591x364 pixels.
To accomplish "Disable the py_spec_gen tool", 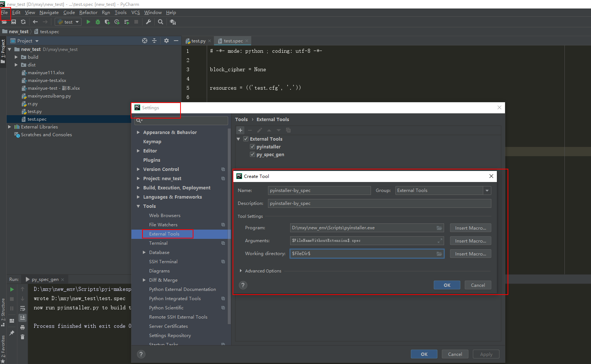I will click(252, 154).
